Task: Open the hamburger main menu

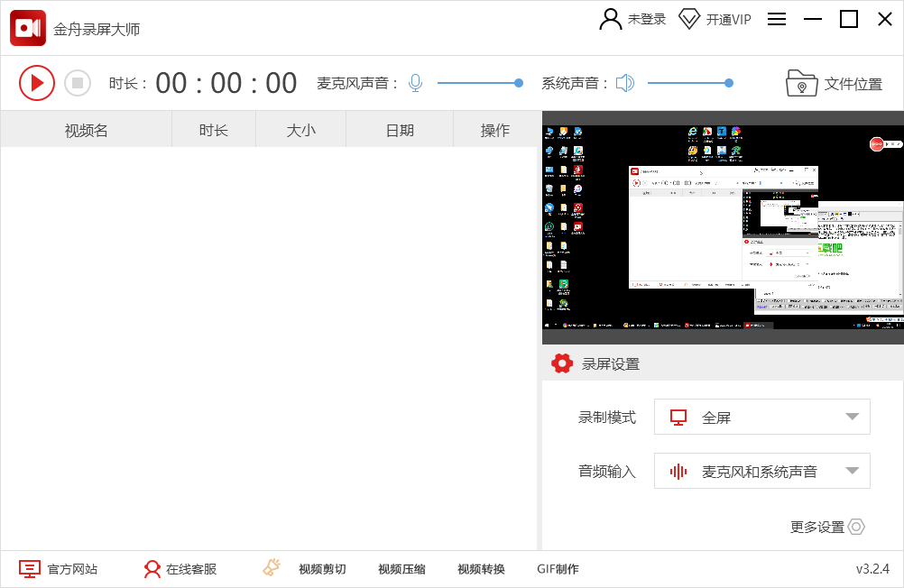Action: (777, 19)
